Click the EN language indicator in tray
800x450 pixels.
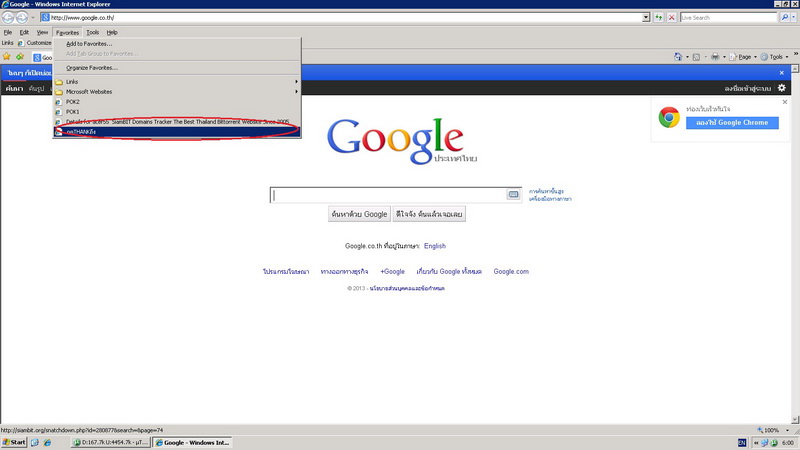(742, 442)
